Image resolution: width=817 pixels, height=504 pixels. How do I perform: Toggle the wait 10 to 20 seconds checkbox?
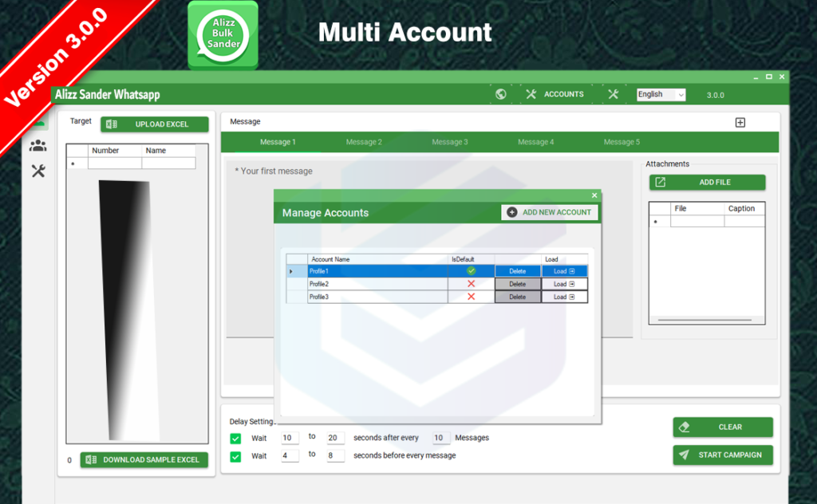pyautogui.click(x=235, y=438)
